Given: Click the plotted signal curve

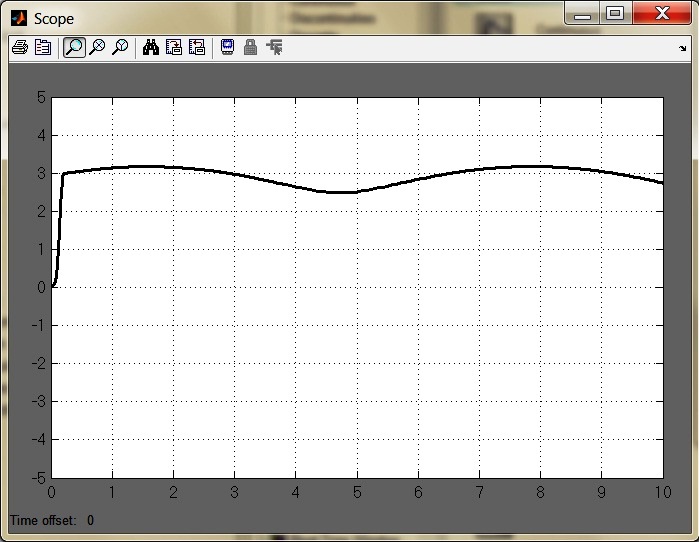Looking at the screenshot, I should [357, 192].
